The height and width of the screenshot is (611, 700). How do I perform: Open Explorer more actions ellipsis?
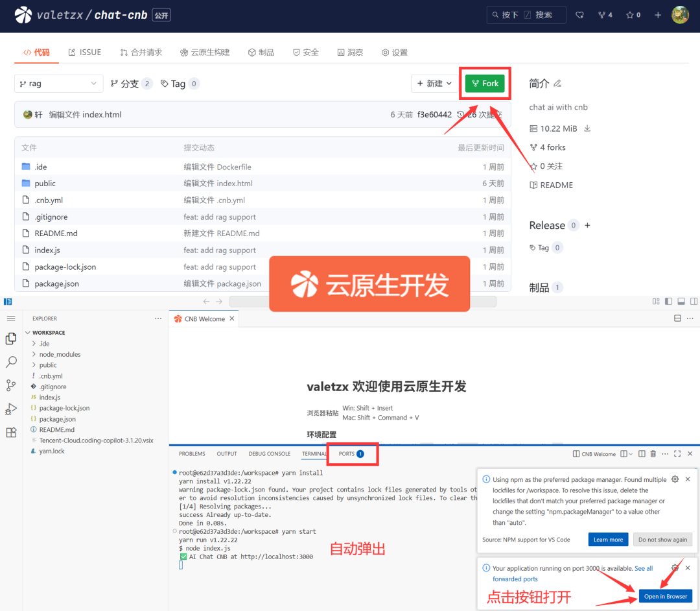click(x=158, y=318)
